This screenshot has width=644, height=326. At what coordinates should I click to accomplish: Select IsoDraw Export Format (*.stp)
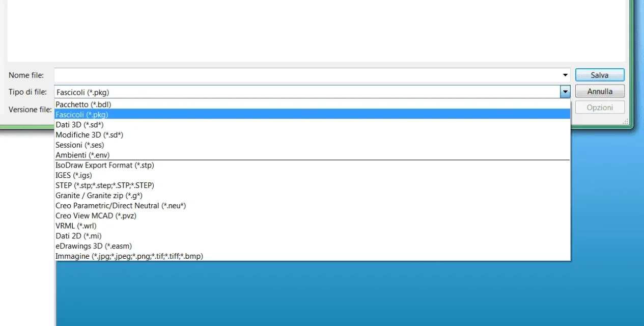[x=105, y=165]
